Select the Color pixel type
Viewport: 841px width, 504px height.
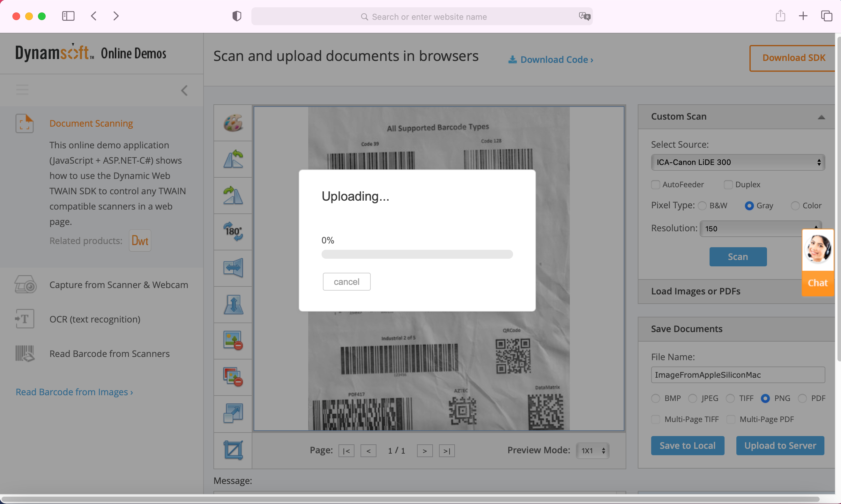pyautogui.click(x=795, y=206)
